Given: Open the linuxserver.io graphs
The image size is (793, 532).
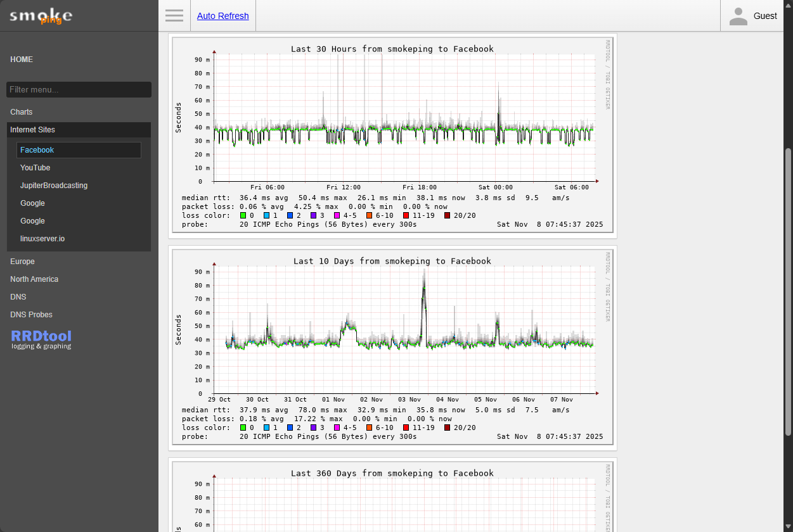Looking at the screenshot, I should [44, 238].
